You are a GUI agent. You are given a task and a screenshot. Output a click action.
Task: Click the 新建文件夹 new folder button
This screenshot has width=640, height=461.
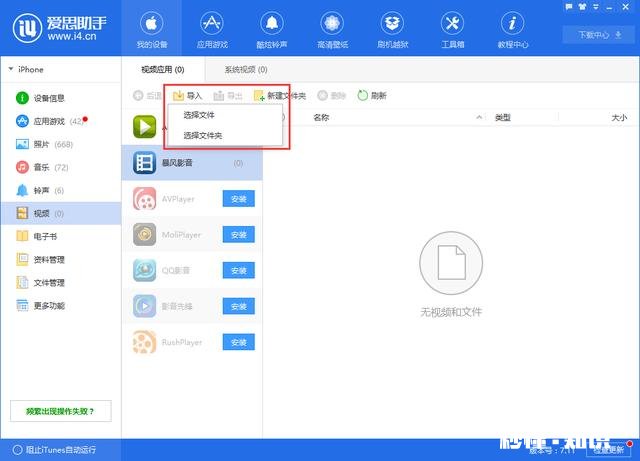point(280,96)
